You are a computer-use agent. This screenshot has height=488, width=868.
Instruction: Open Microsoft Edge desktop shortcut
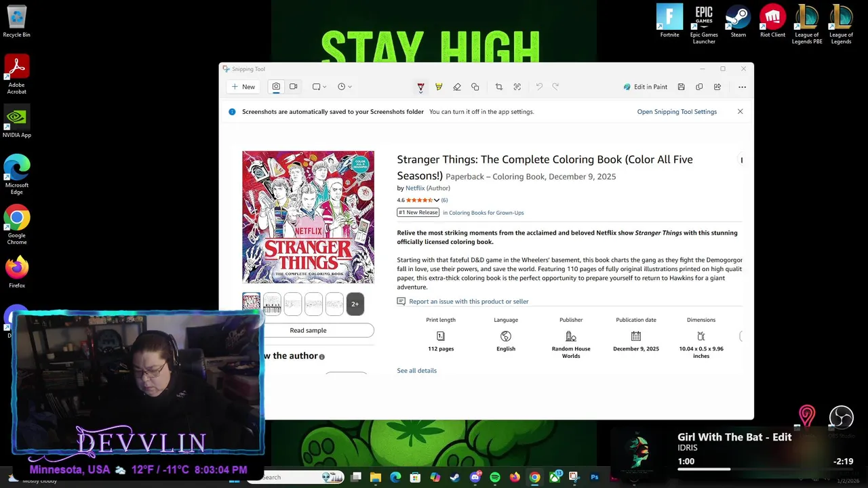coord(16,175)
